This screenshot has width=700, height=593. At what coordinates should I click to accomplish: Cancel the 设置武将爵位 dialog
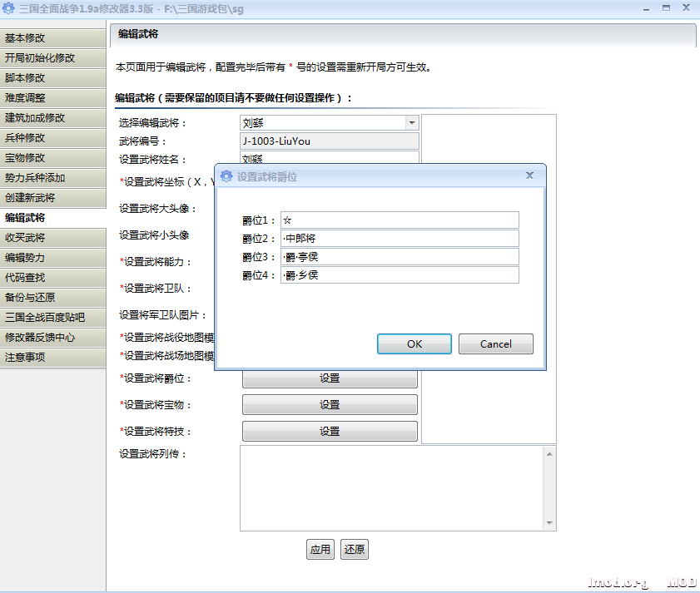coord(495,344)
